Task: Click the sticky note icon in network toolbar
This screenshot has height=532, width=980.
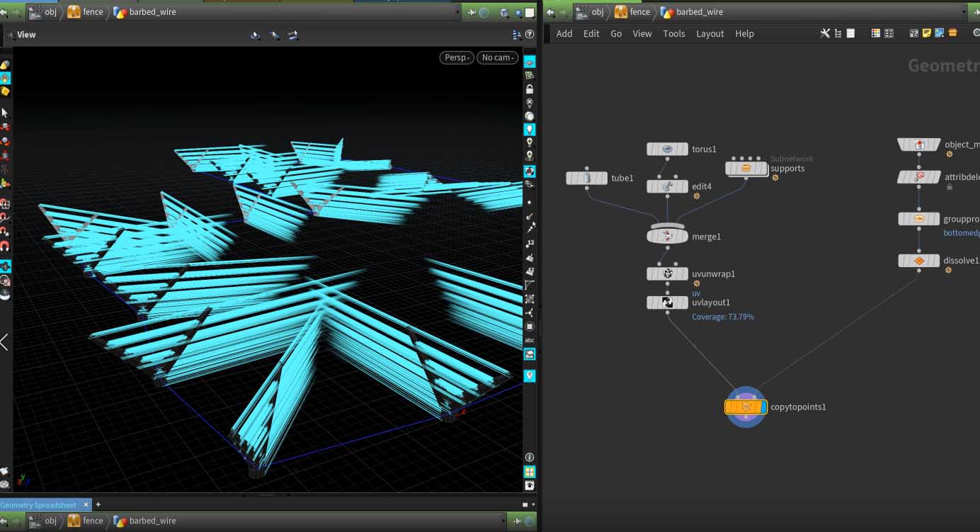Action: point(926,33)
